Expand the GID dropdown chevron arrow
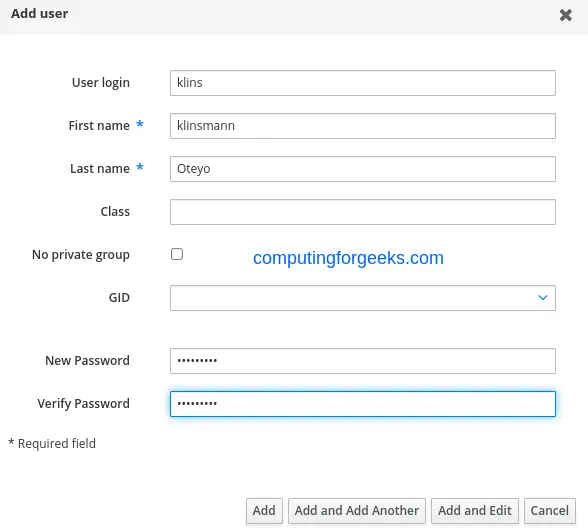588x531 pixels. point(543,298)
